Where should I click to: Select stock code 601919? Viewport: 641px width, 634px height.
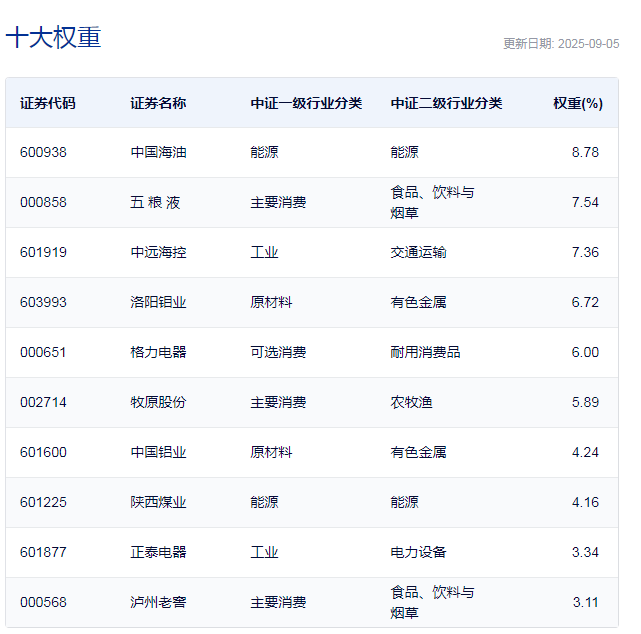[43, 252]
